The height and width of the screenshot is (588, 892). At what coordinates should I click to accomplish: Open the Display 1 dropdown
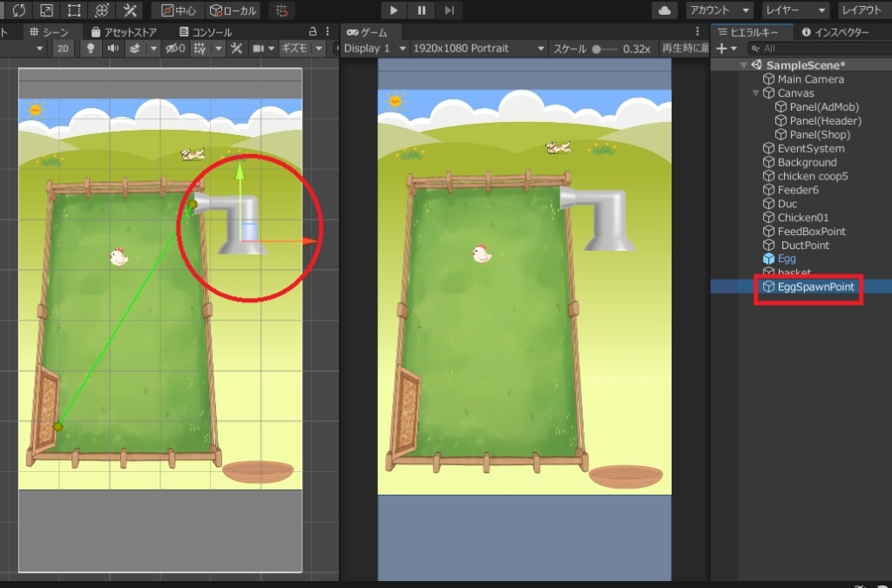click(x=375, y=49)
